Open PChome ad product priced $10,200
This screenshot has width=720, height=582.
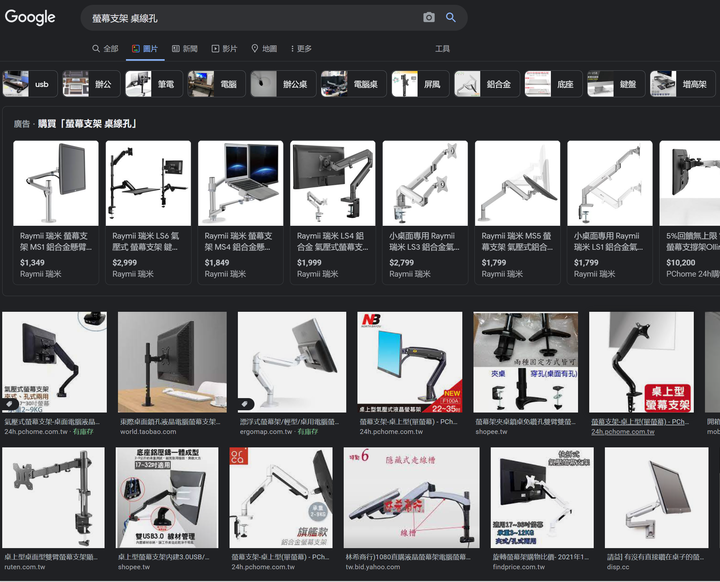click(690, 212)
